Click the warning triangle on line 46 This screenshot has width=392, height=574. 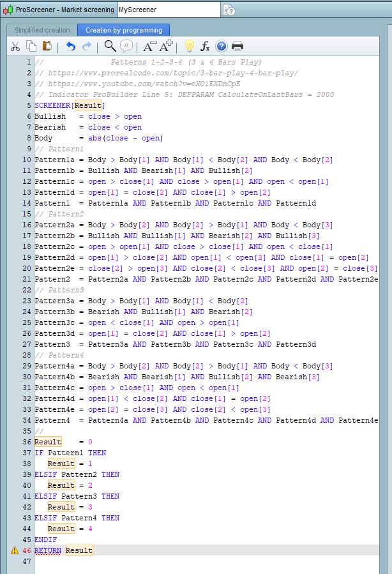[x=15, y=550]
